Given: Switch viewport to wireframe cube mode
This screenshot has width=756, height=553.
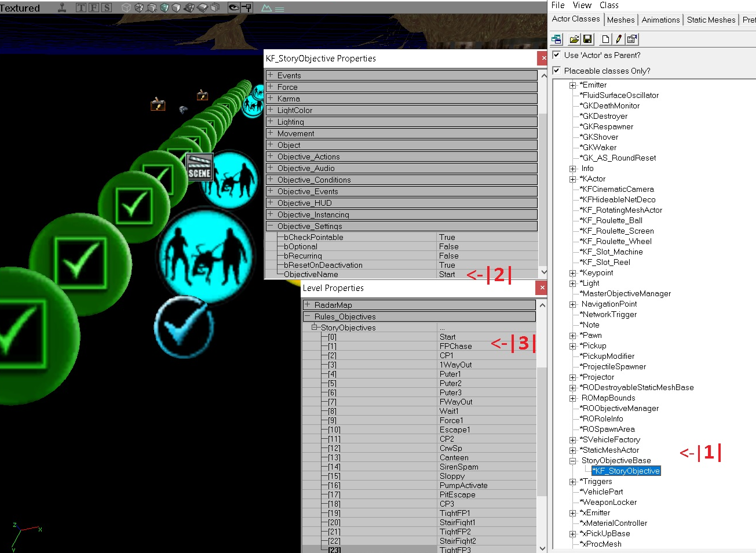Looking at the screenshot, I should (126, 8).
